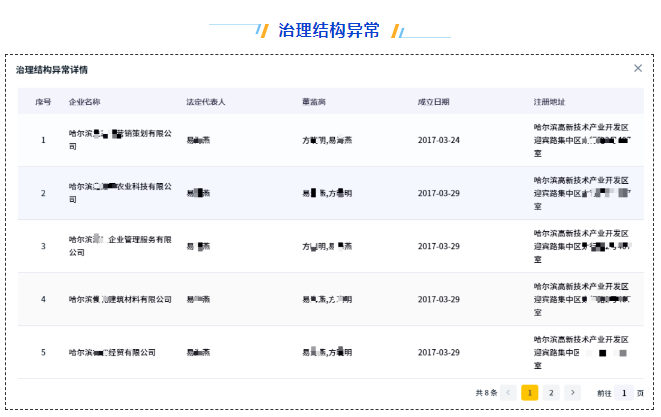Click the 企业名称 column header
Screen dimensions: 661x417
tap(84, 102)
